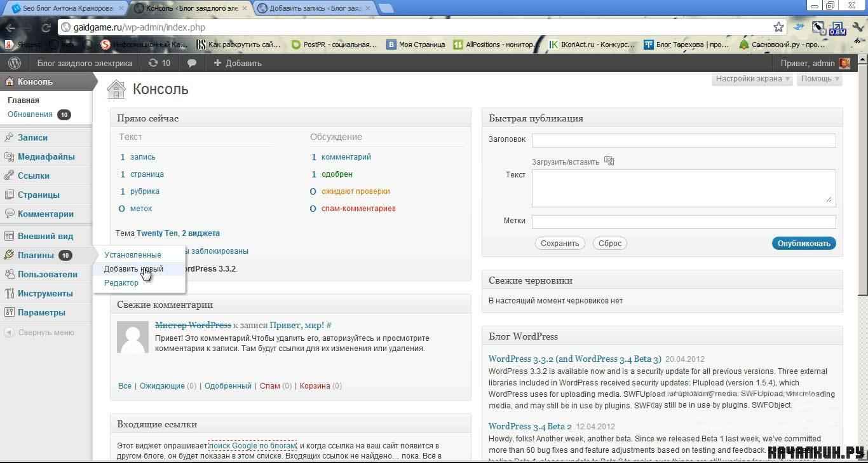Open Страницы via its page icon
868x463 pixels.
tap(9, 195)
